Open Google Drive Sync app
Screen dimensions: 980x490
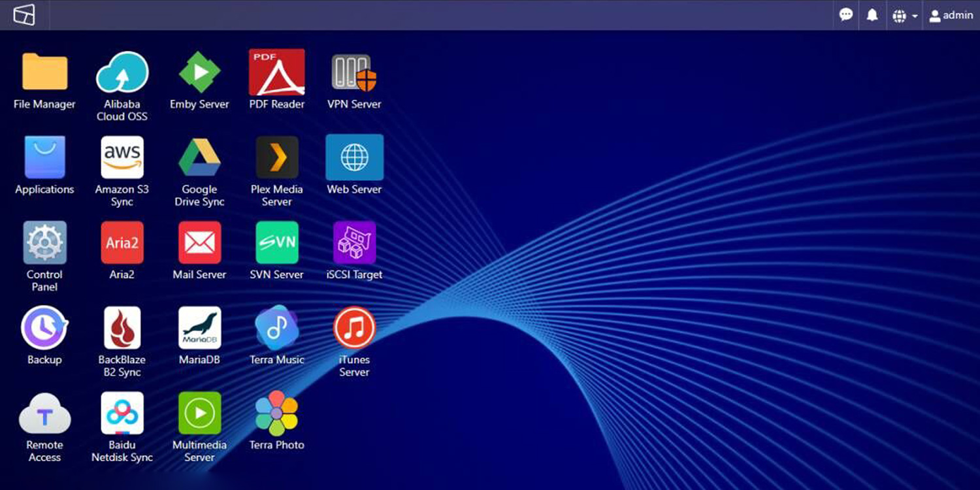click(x=199, y=157)
